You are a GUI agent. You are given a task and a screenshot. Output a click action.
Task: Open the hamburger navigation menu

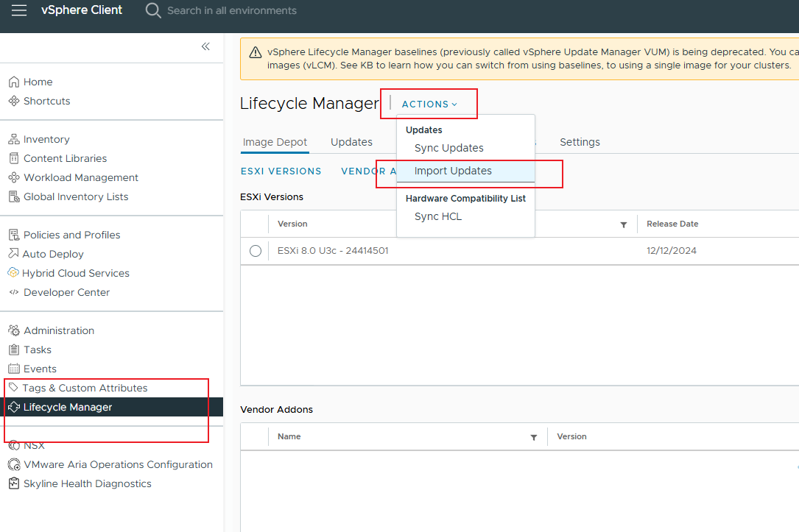19,10
